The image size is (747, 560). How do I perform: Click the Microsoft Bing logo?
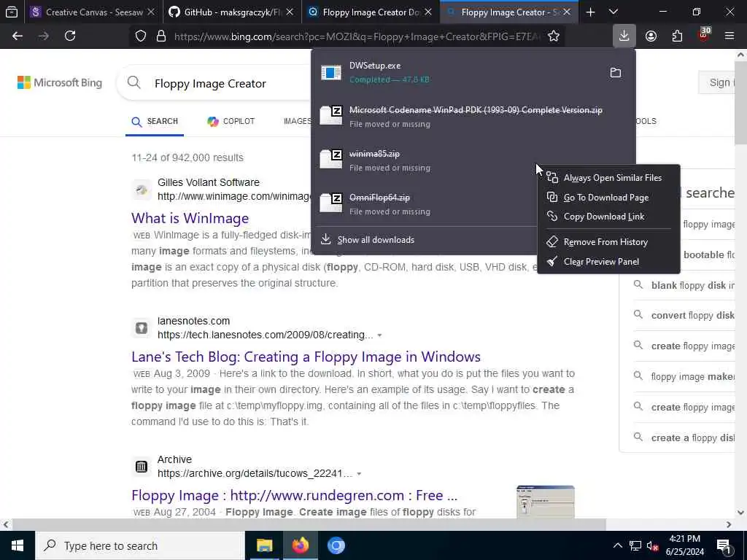pos(60,82)
